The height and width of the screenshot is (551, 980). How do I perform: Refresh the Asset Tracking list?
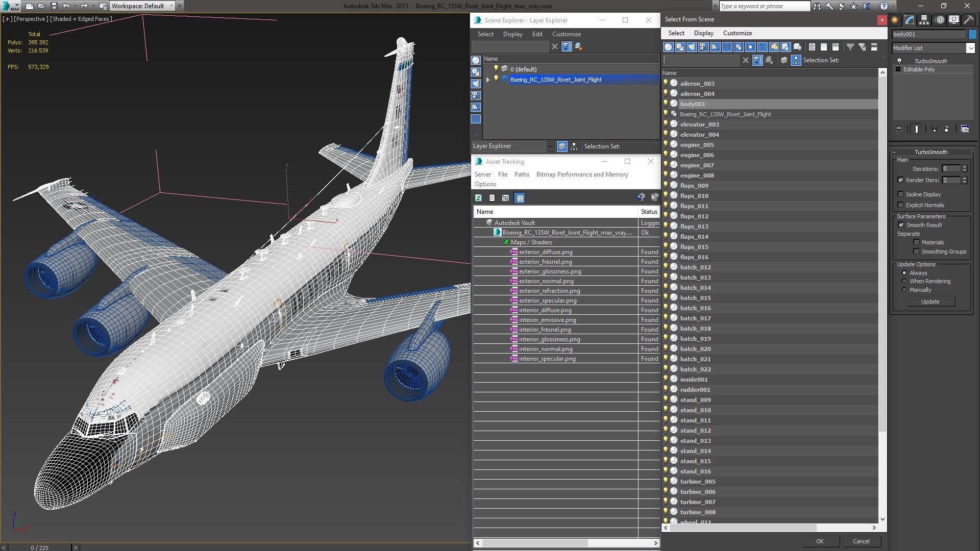pos(478,198)
